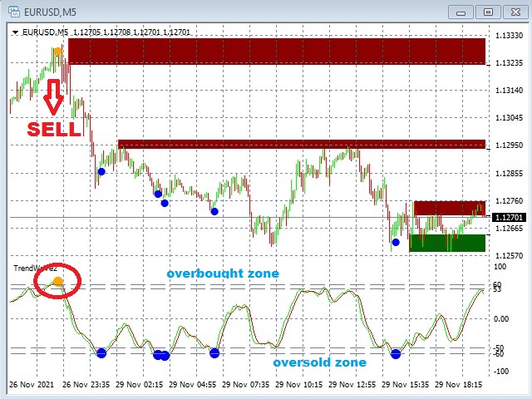Click the 26 Nov 23:35 time axis label
Image resolution: width=532 pixels, height=399 pixels.
click(86, 384)
